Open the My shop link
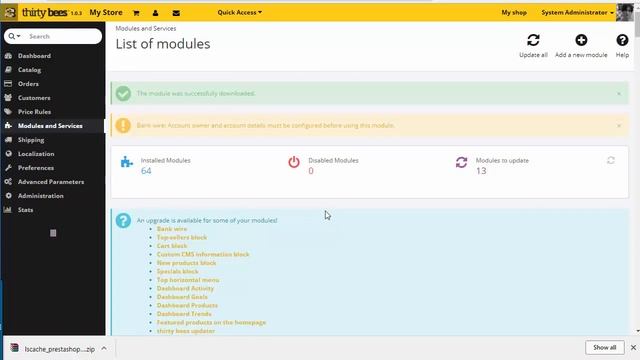This screenshot has height=360, width=640. point(514,12)
